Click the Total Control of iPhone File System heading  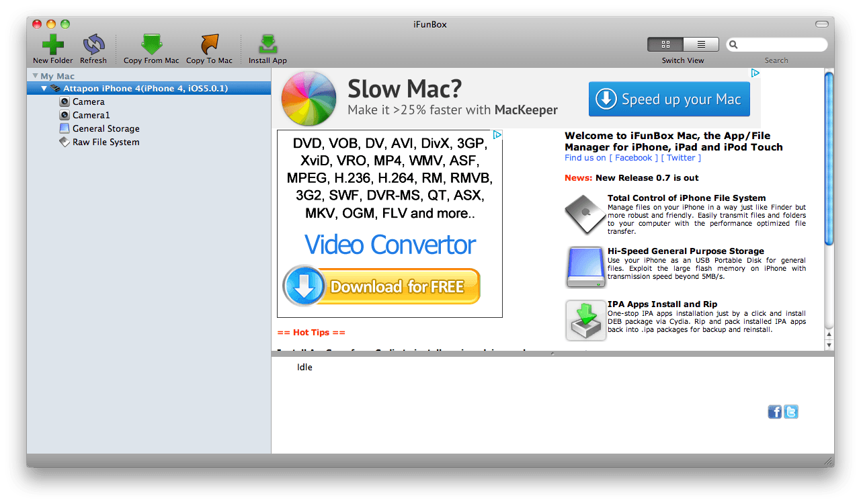point(686,198)
